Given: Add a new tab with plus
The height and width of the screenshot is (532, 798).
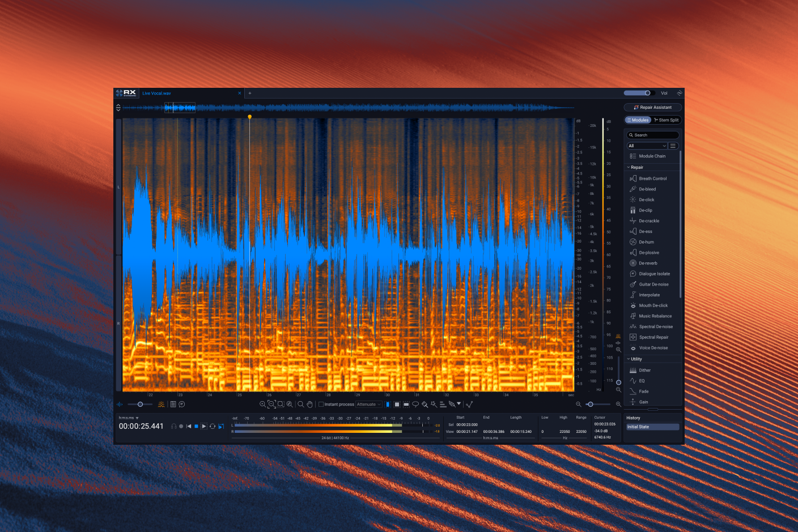Looking at the screenshot, I should coord(249,93).
